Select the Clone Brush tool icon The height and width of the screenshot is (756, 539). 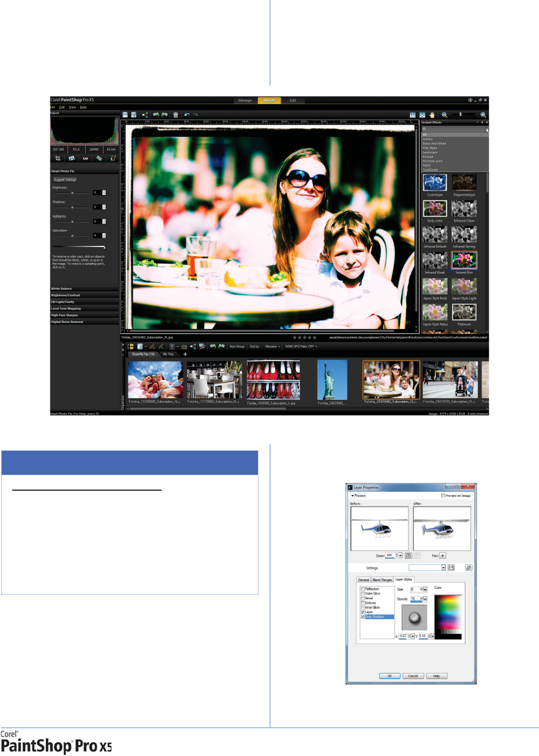pyautogui.click(x=112, y=158)
